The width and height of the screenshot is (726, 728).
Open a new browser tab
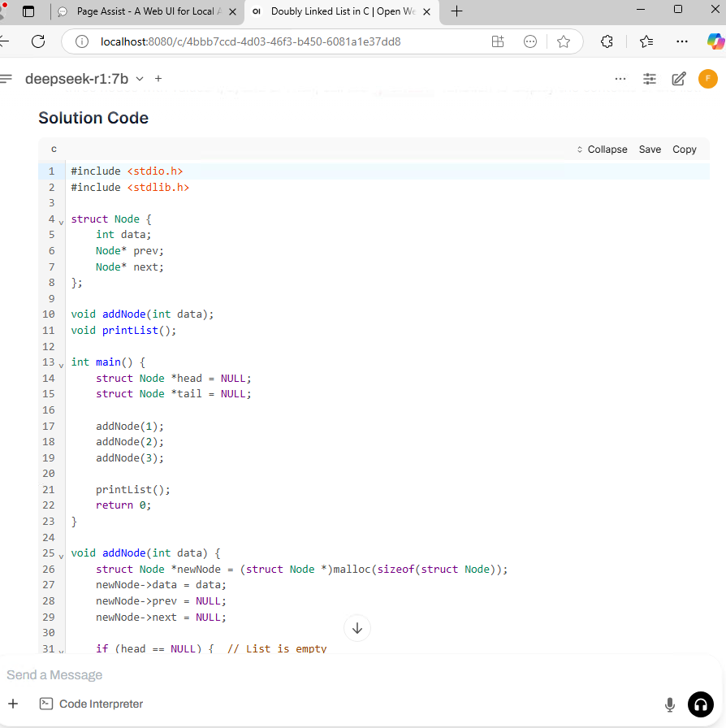point(456,11)
